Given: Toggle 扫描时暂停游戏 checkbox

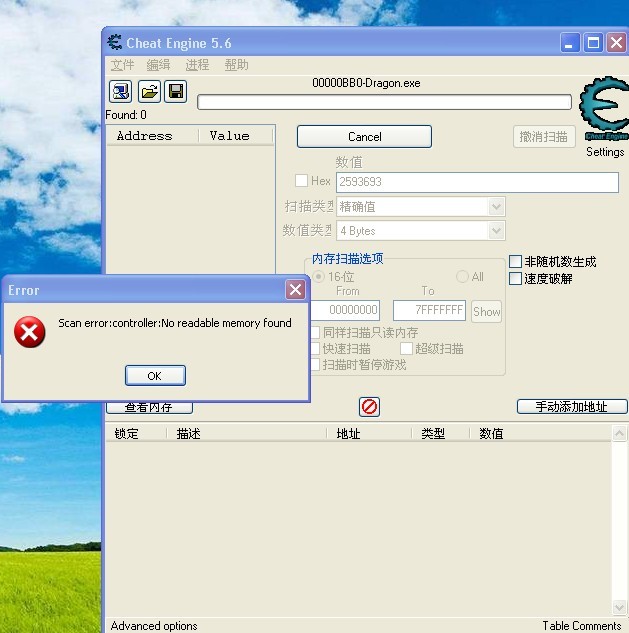Looking at the screenshot, I should click(316, 365).
